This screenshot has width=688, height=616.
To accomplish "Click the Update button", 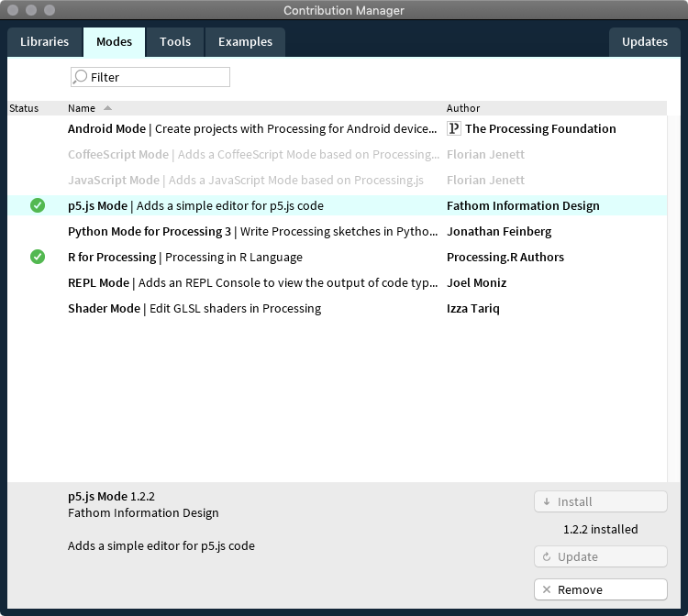I will (x=601, y=556).
